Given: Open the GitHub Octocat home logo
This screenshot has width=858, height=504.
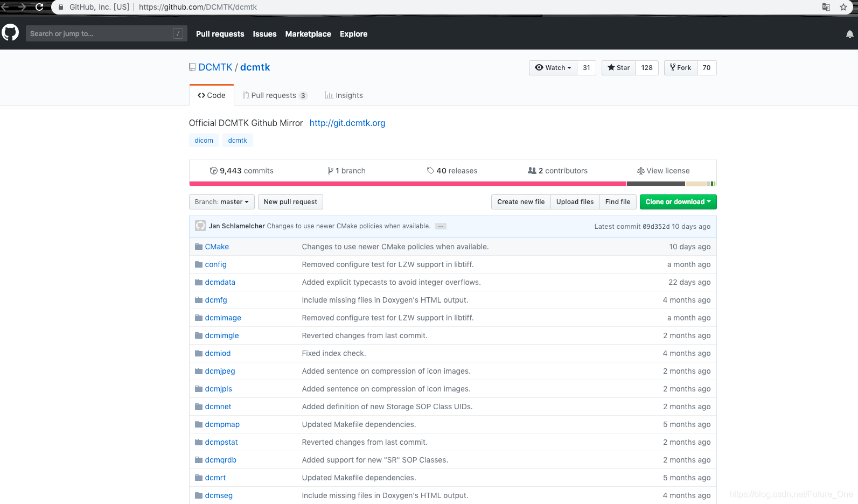Looking at the screenshot, I should coord(10,33).
